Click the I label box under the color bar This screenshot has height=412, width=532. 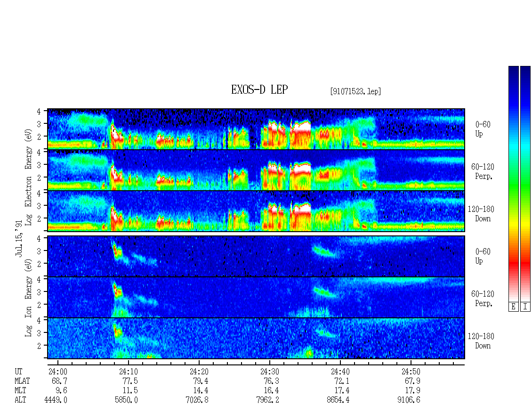[x=525, y=307]
